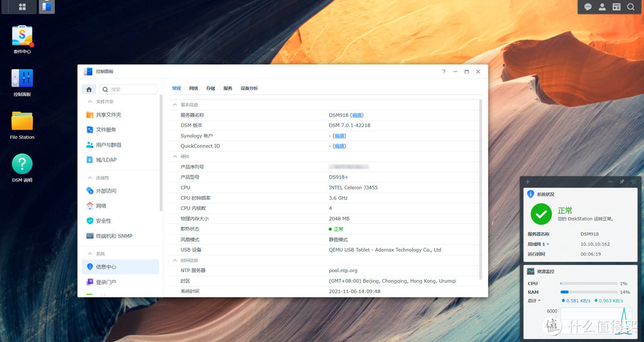
Task: Select 安全性 in the sidebar
Action: 103,221
